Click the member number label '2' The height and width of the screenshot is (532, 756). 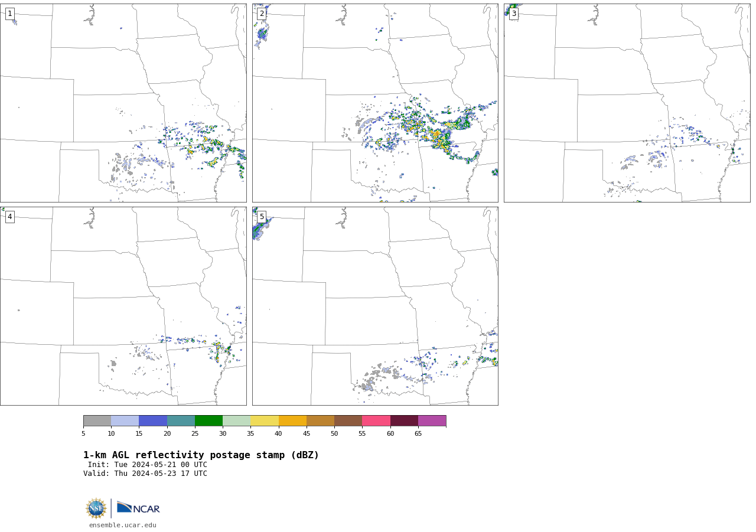click(x=262, y=14)
